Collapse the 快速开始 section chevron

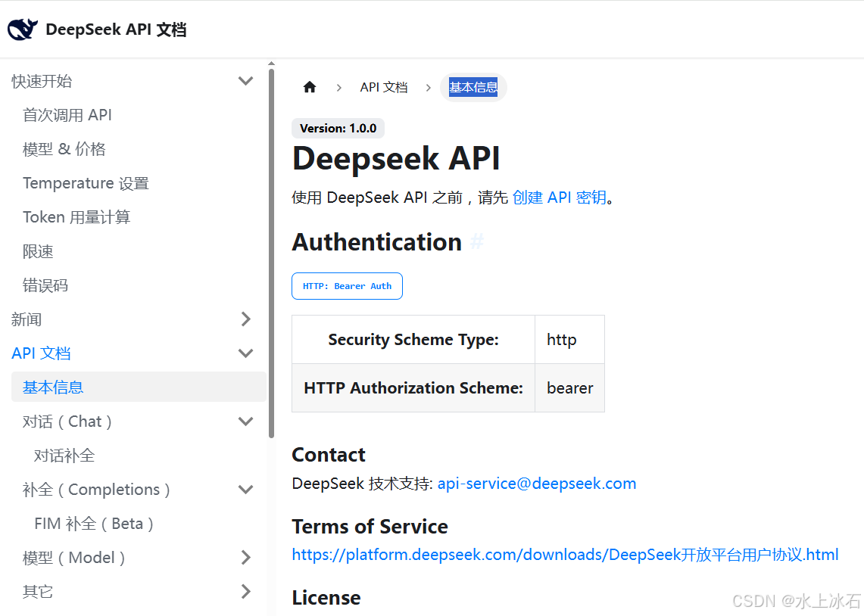(246, 81)
